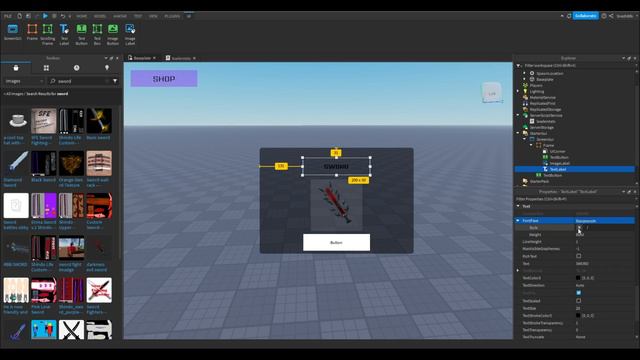Open the Toolbox search filter options
The height and width of the screenshot is (360, 640).
coord(115,81)
